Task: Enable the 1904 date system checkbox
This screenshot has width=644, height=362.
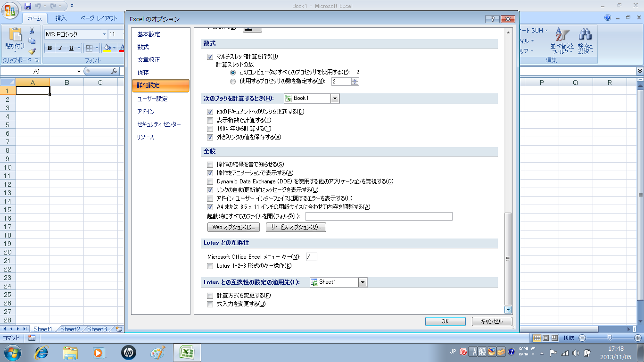Action: point(210,129)
